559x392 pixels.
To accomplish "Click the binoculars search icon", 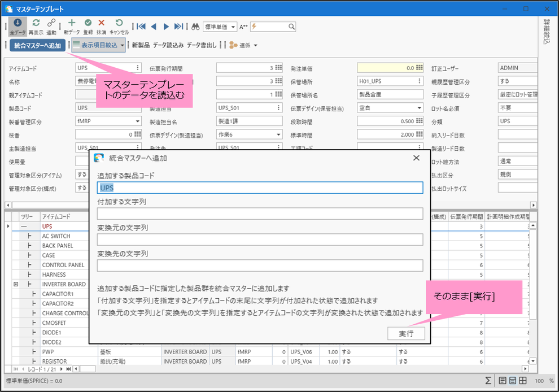I will 195,27.
